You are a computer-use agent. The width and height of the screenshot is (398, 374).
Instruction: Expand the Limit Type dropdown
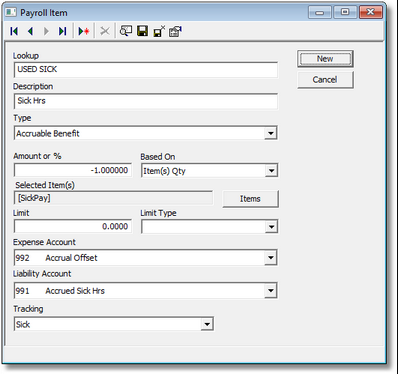(271, 227)
